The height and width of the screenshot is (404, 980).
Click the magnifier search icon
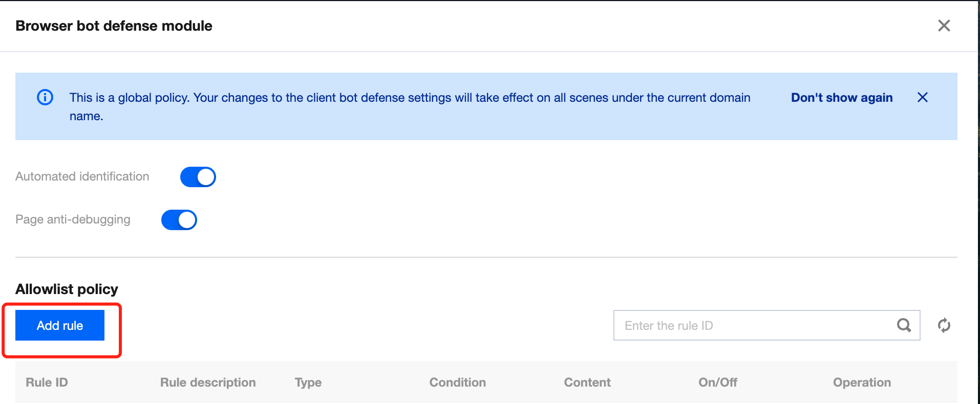pos(904,325)
